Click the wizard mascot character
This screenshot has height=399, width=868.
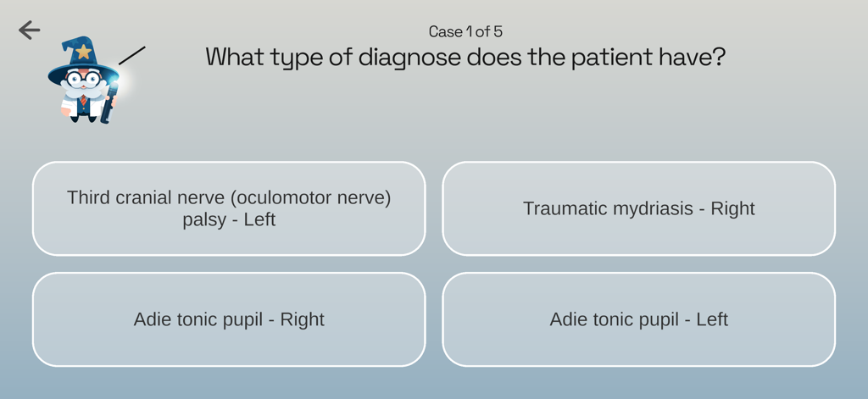[85, 83]
